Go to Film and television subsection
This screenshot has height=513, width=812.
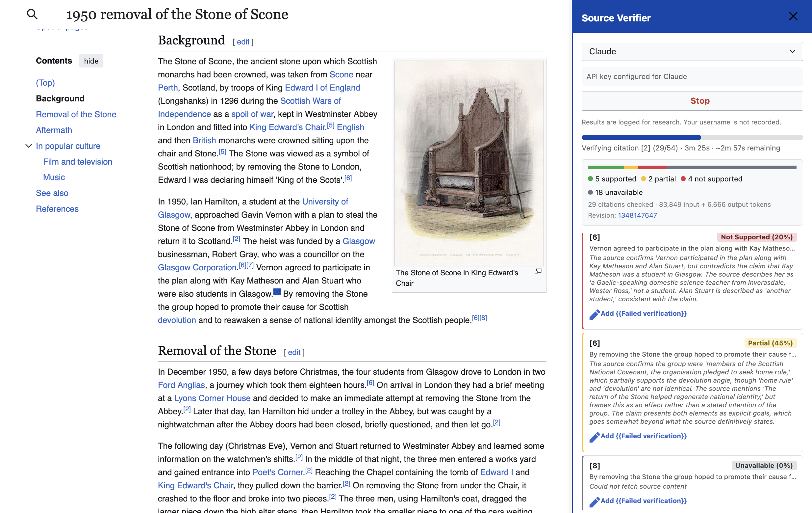[x=78, y=162]
